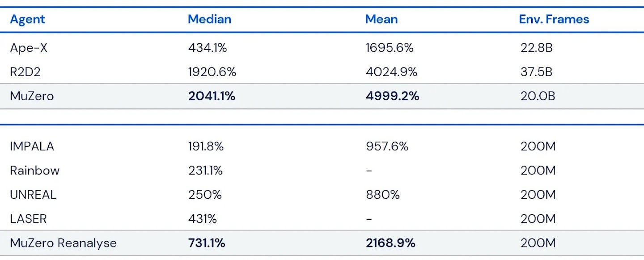Image resolution: width=644 pixels, height=260 pixels.
Task: Click the Agent column header
Action: pyautogui.click(x=27, y=19)
